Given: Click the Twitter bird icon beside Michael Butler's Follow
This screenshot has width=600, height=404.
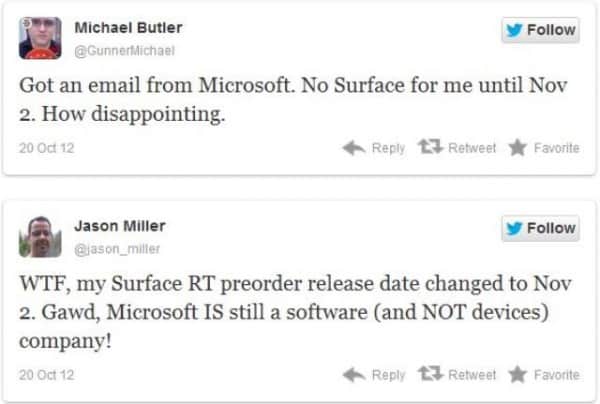Looking at the screenshot, I should [x=515, y=30].
